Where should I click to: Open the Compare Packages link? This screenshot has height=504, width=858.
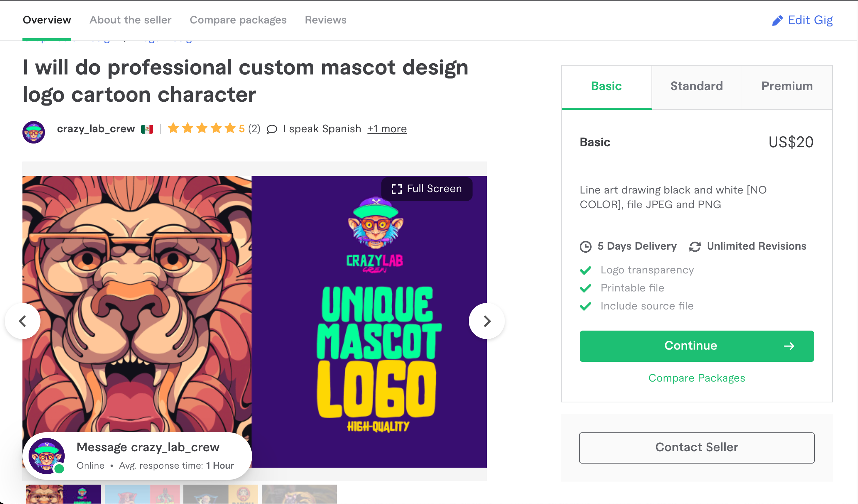pyautogui.click(x=697, y=378)
